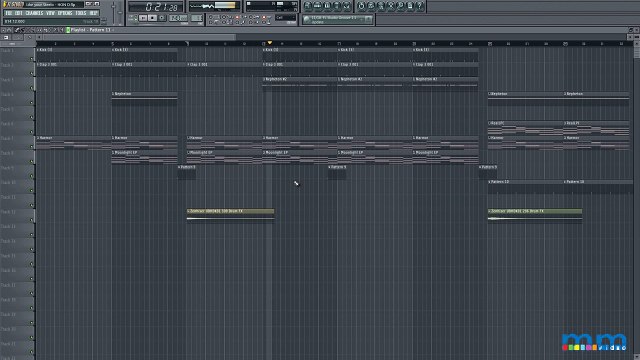Viewport: 640px width, 360px height.
Task: Click the pattern number selector
Action: 196,18
